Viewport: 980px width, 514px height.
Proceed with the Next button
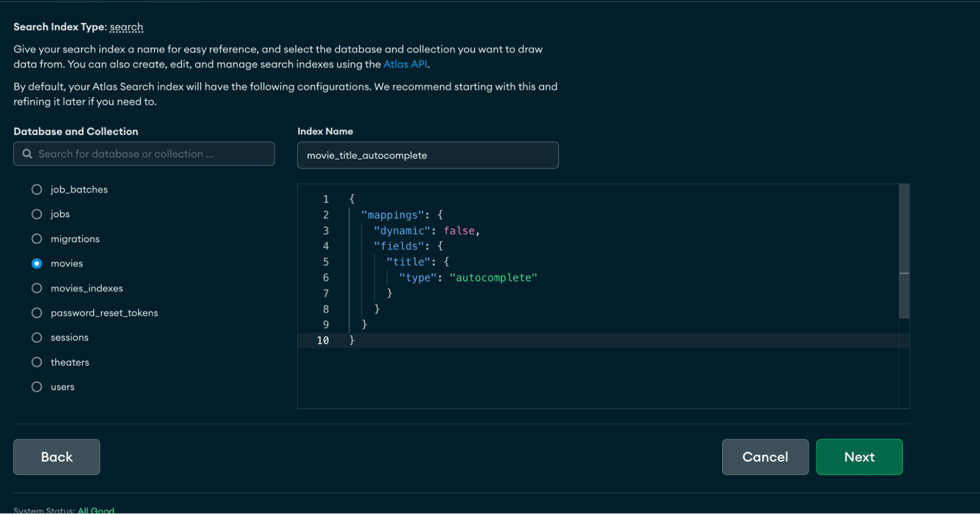pos(859,457)
